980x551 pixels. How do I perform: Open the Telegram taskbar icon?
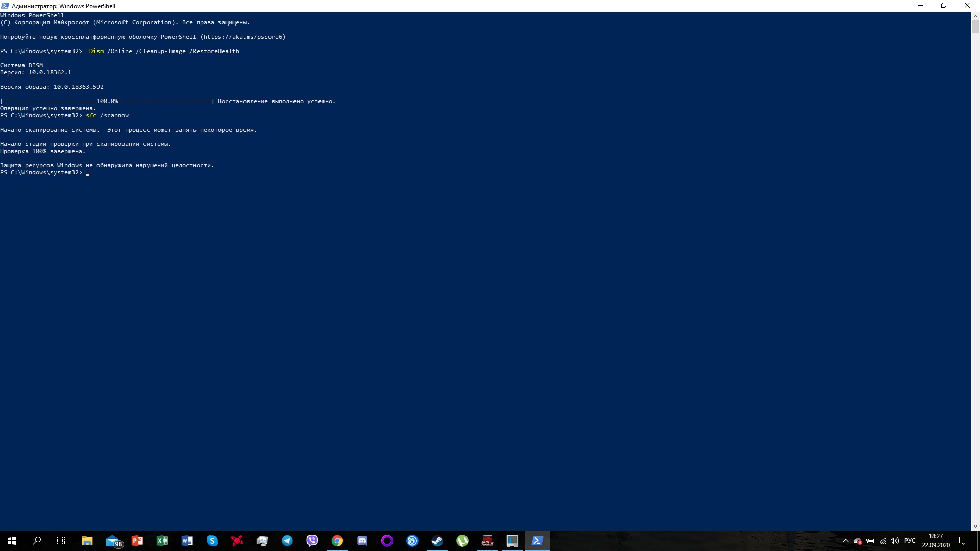point(287,541)
